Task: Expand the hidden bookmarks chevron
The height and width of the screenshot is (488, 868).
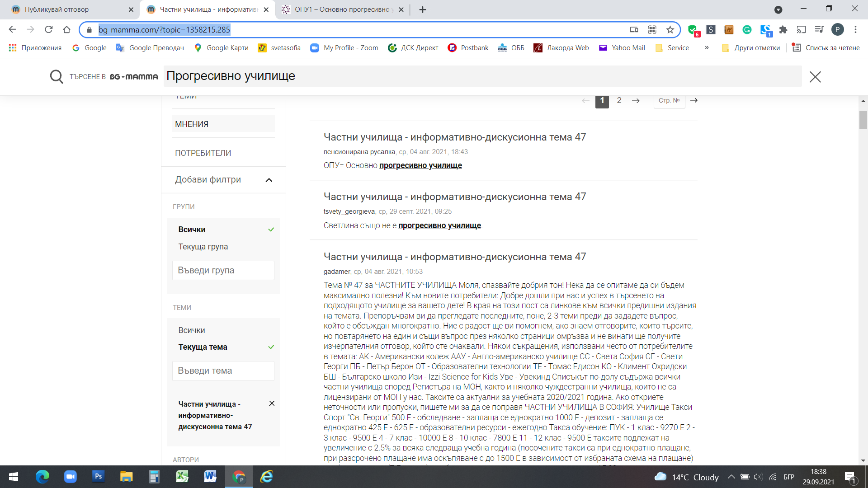Action: 707,48
